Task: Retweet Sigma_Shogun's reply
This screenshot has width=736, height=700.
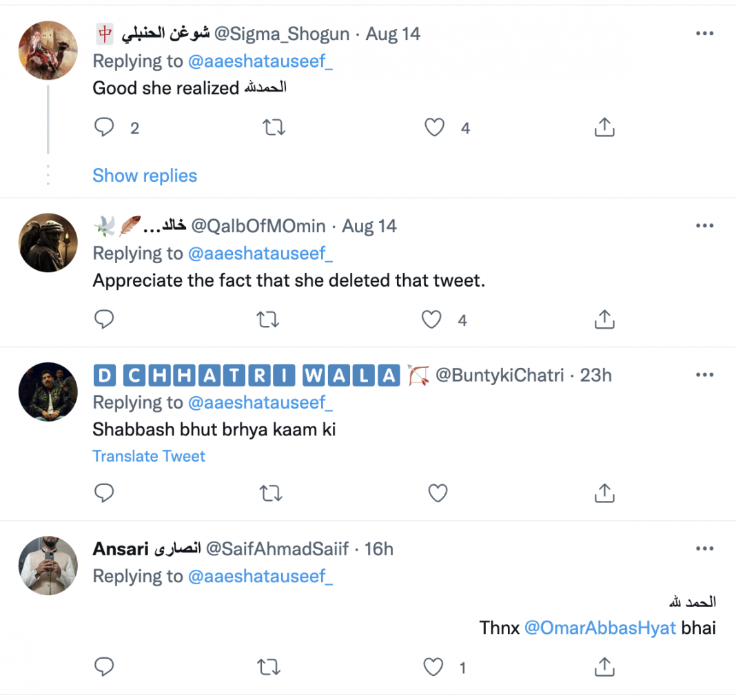Action: pyautogui.click(x=274, y=127)
